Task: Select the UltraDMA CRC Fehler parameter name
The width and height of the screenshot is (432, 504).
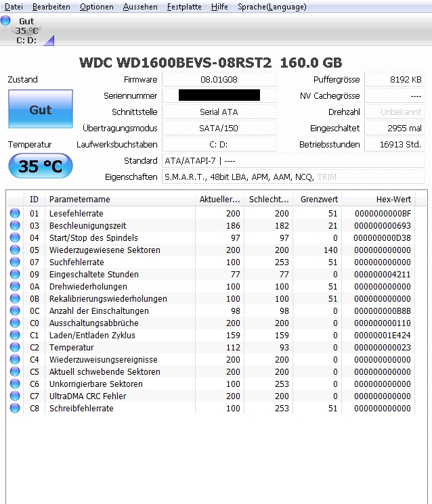Action: (x=87, y=396)
